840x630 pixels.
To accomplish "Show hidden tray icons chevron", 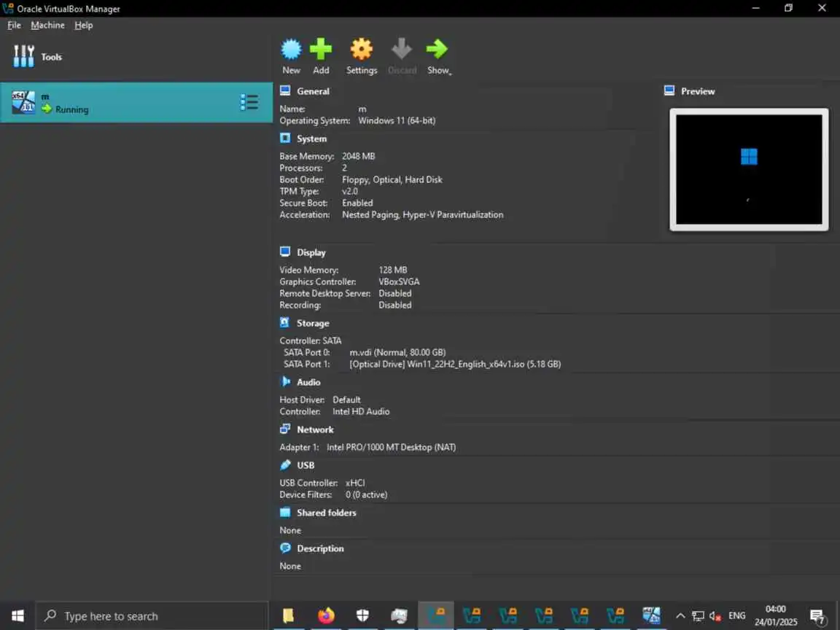I will point(680,615).
